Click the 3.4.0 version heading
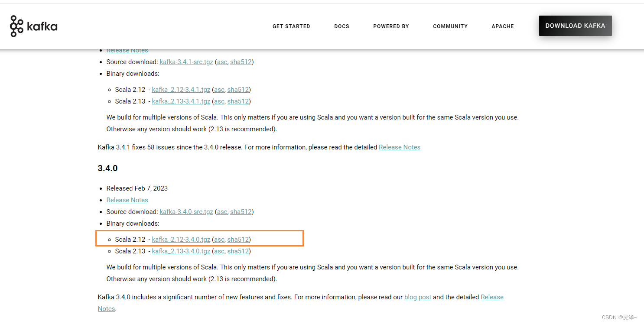This screenshot has height=324, width=644. click(x=107, y=168)
